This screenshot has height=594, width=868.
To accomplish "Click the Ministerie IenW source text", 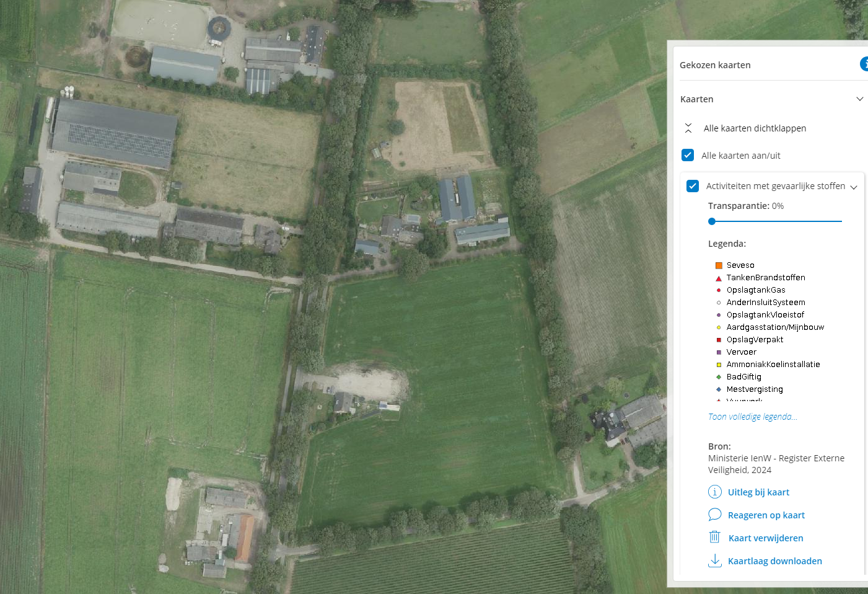I will click(x=776, y=464).
